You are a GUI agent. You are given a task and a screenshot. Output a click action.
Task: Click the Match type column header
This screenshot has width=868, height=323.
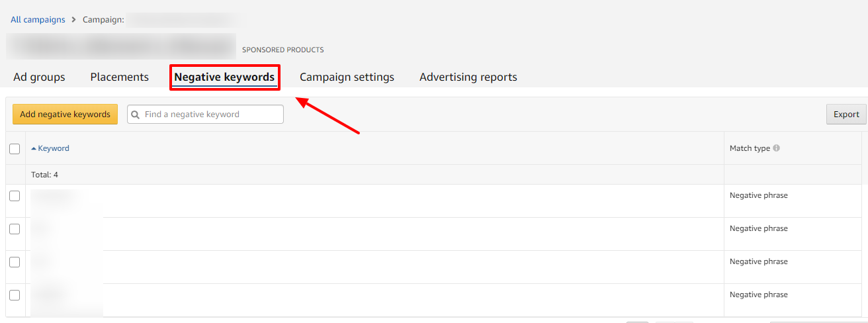(750, 148)
